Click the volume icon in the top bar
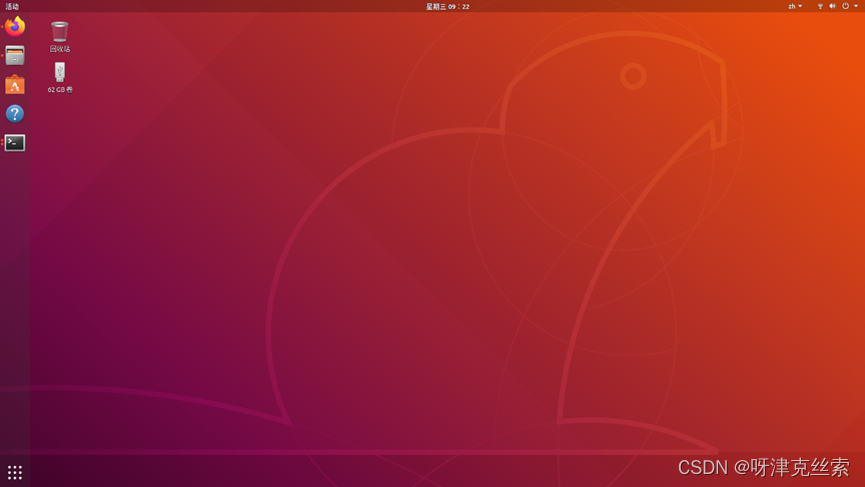Screen dimensions: 865x487 click(x=832, y=7)
